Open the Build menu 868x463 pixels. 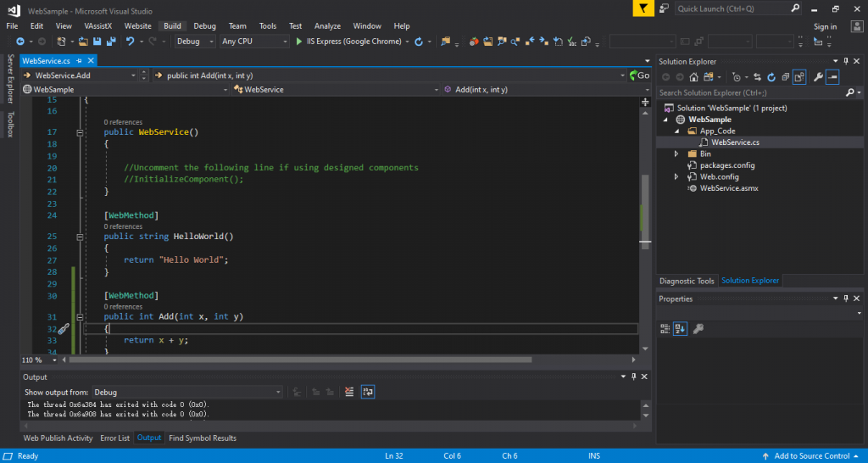[x=172, y=26]
